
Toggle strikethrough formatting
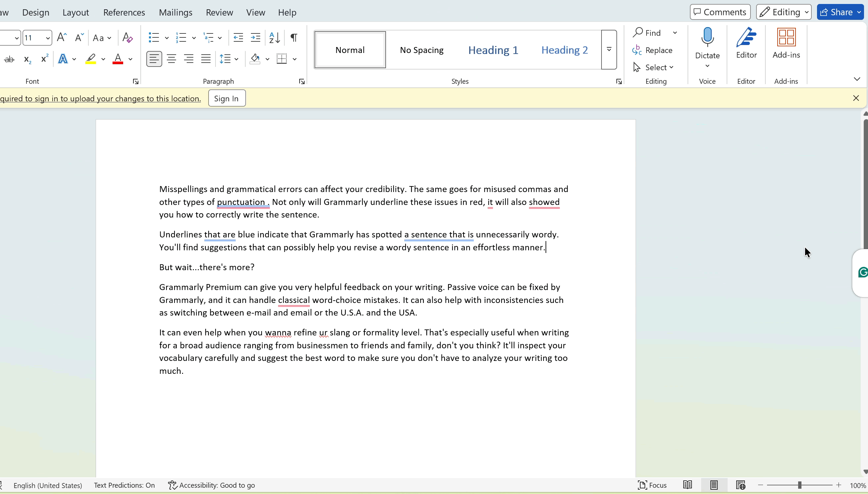(10, 59)
